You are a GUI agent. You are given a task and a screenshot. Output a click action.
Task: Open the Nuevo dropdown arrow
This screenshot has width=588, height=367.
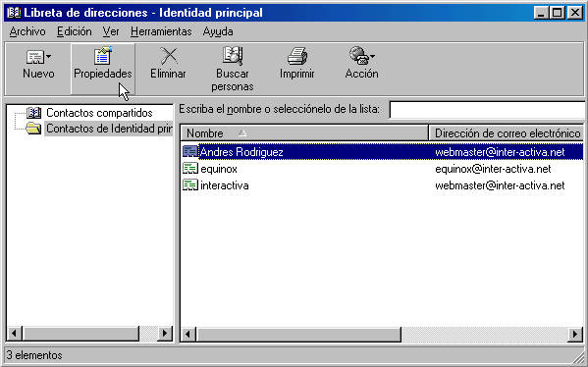click(48, 57)
